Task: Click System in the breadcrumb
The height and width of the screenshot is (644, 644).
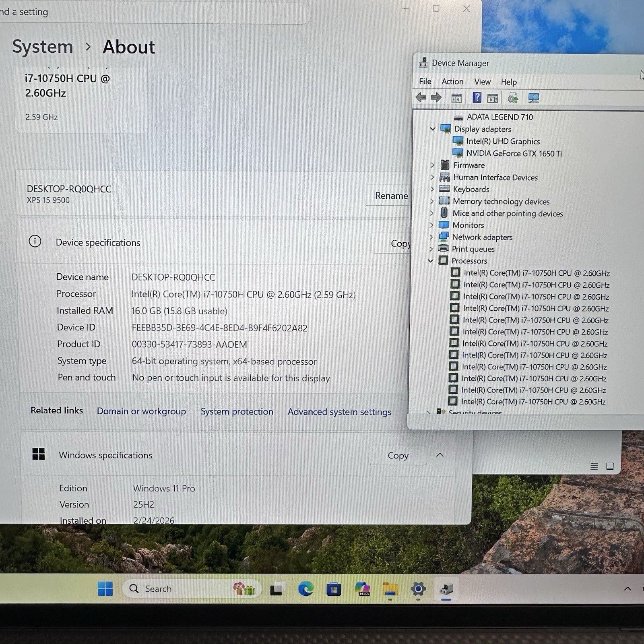Action: (x=43, y=47)
